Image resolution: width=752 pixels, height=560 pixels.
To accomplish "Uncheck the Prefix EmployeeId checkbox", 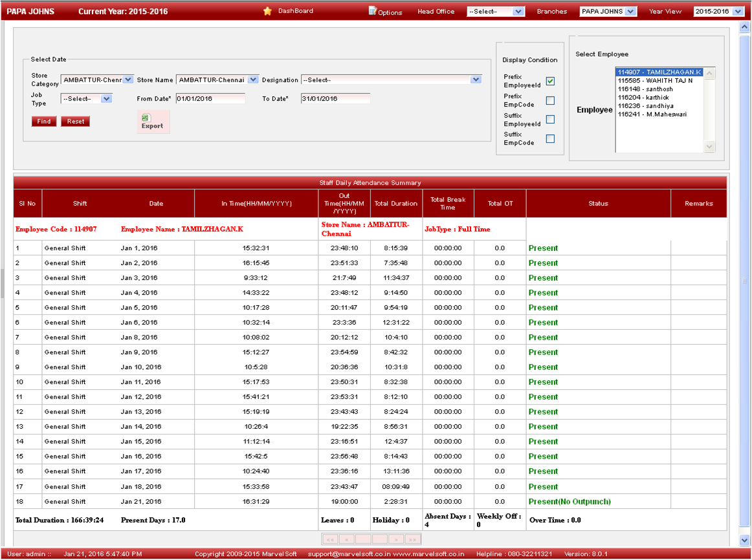I will tap(550, 81).
